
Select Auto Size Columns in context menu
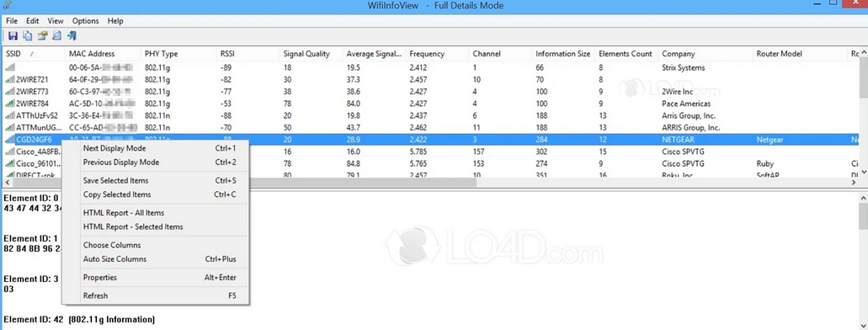point(156,259)
